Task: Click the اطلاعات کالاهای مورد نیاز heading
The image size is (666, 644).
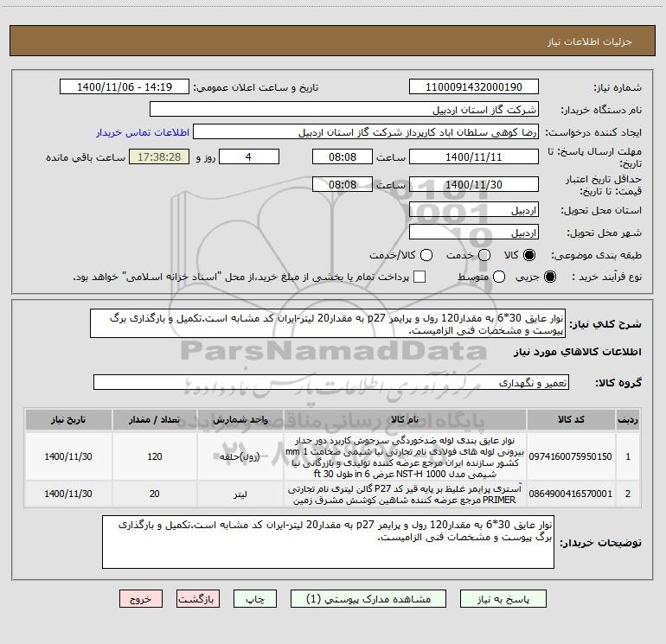Action: click(578, 352)
